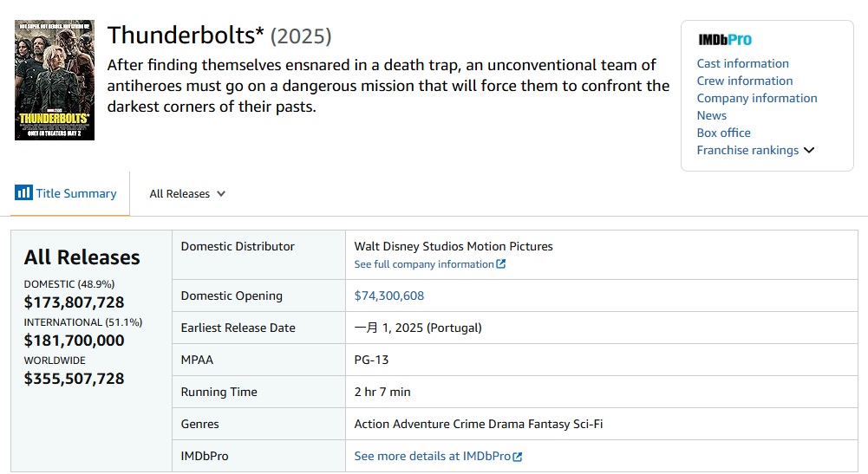Expand Franchise rankings chevron
Viewport: 868px width, 474px height.
(x=809, y=151)
